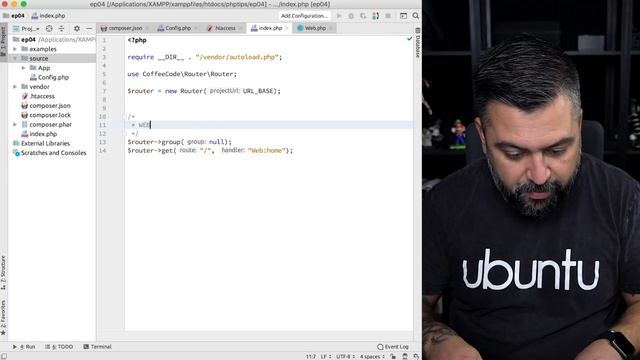Image resolution: width=640 pixels, height=360 pixels.
Task: Click Run with Coverage icon
Action: (363, 16)
